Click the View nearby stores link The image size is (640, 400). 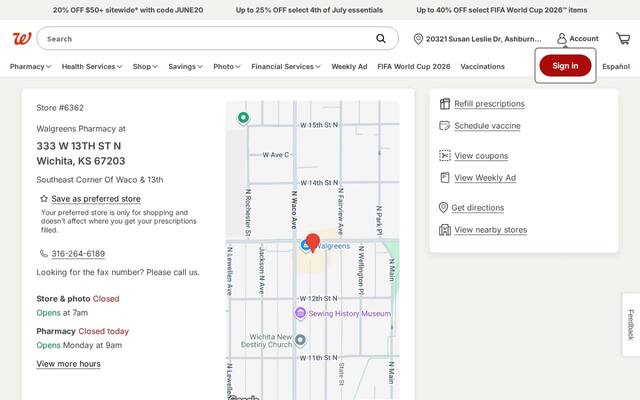[491, 229]
